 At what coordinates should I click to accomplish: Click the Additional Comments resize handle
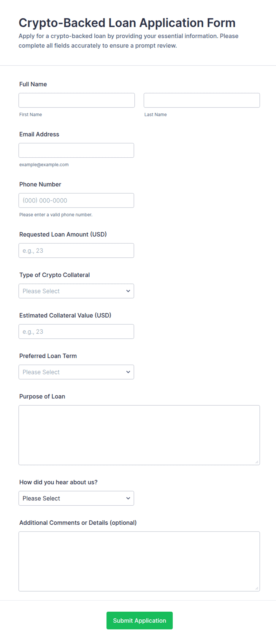point(257,588)
